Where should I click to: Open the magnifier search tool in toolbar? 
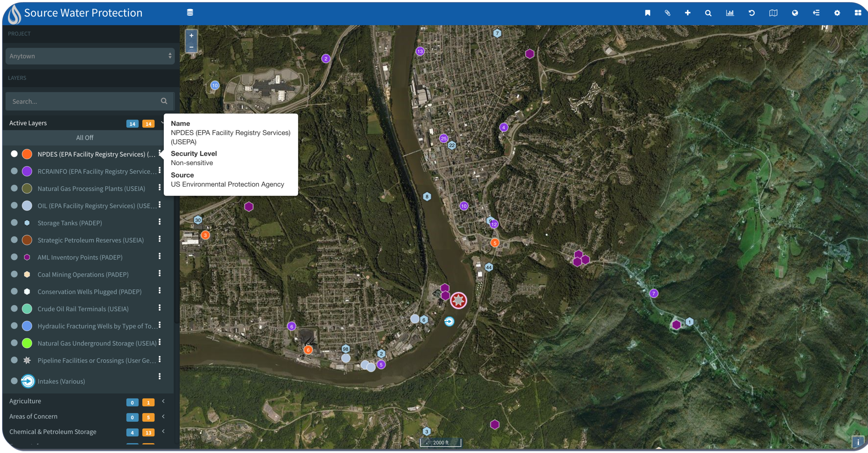pyautogui.click(x=708, y=13)
